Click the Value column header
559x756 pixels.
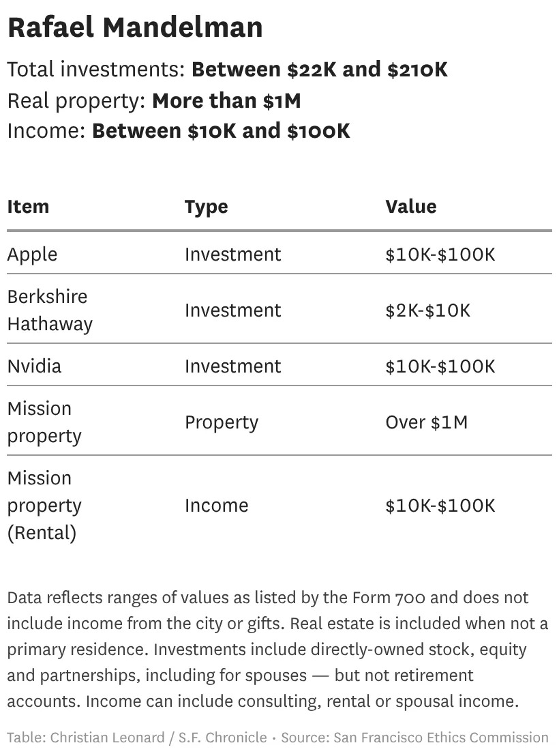410,207
